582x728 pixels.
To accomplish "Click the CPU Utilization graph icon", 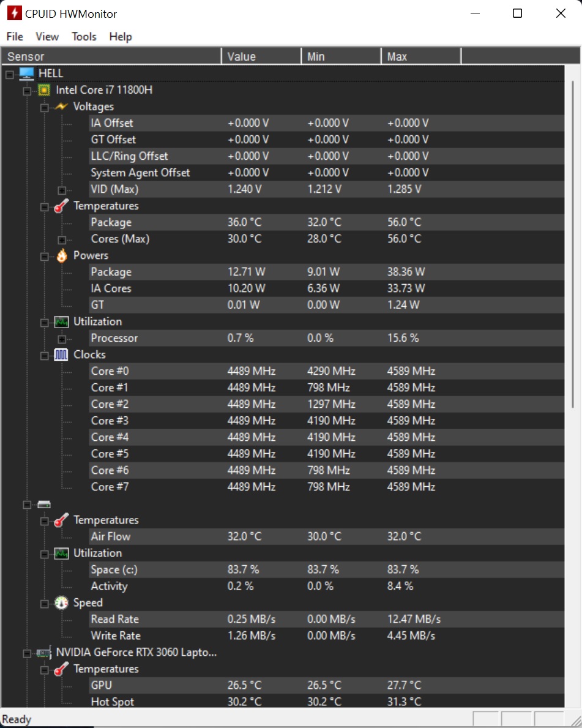I will [61, 321].
